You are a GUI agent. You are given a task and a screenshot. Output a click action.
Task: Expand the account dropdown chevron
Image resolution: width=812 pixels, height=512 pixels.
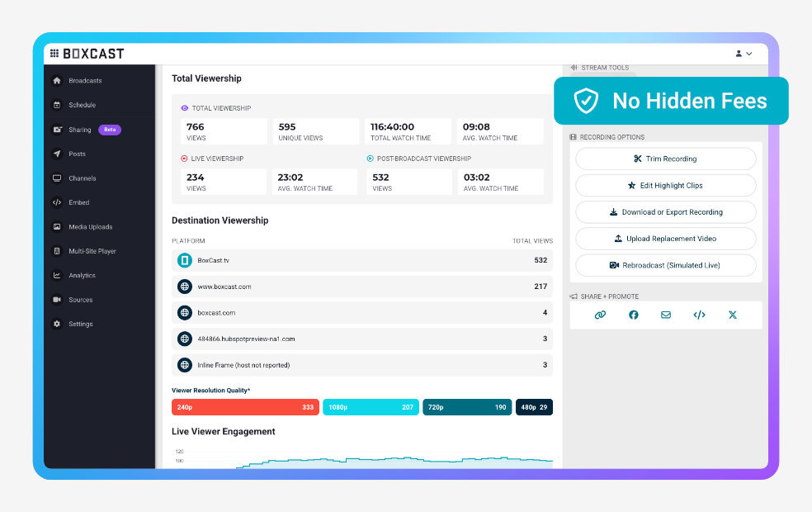tap(748, 54)
